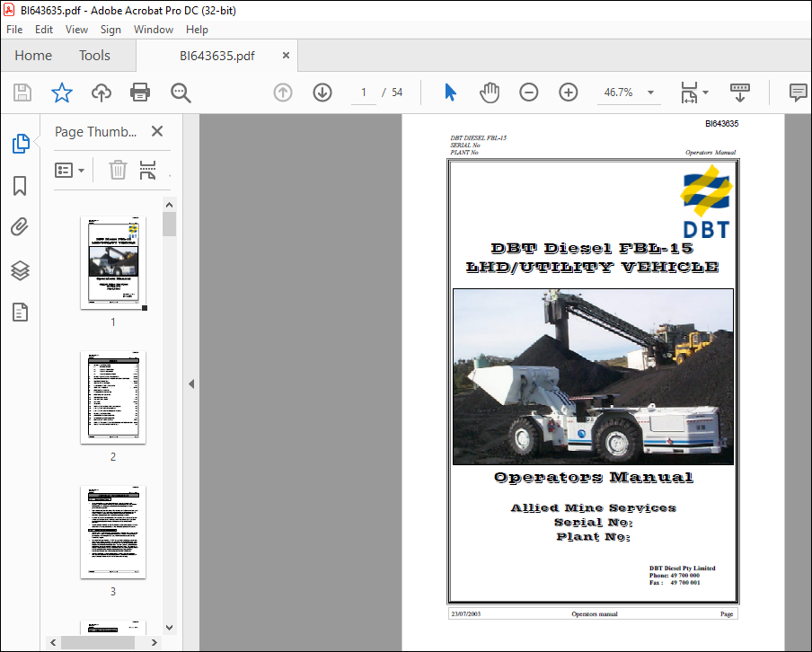Viewport: 812px width, 652px height.
Task: Click the 'Operators Manual' heading text
Action: (593, 477)
